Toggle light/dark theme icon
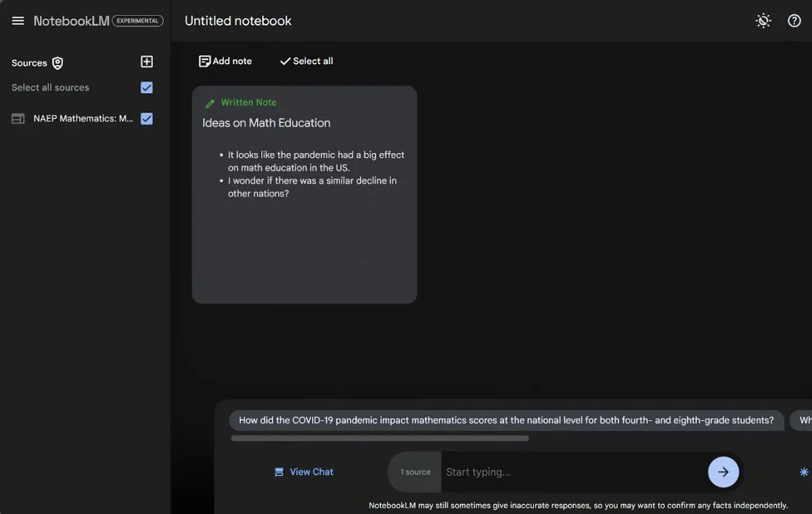Screen dimensions: 812x514 [x=763, y=21]
